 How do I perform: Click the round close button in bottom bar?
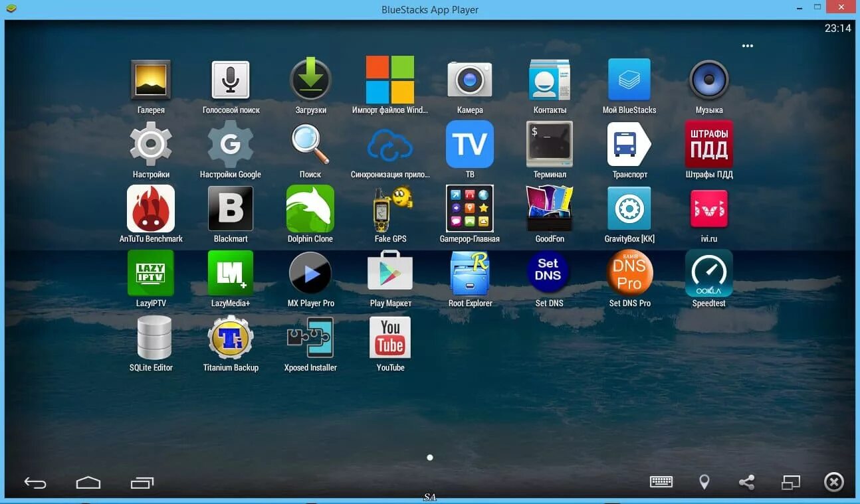pyautogui.click(x=834, y=482)
